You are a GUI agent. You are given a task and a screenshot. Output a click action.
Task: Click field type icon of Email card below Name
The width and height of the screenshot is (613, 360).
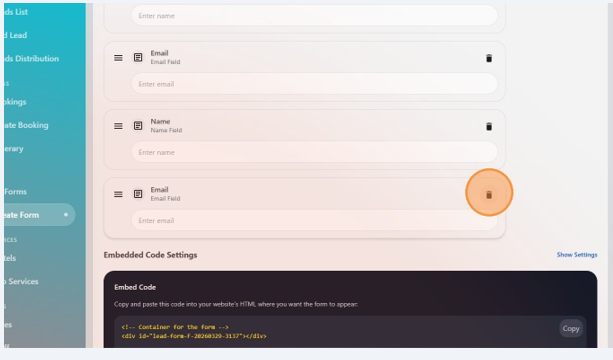(x=138, y=194)
